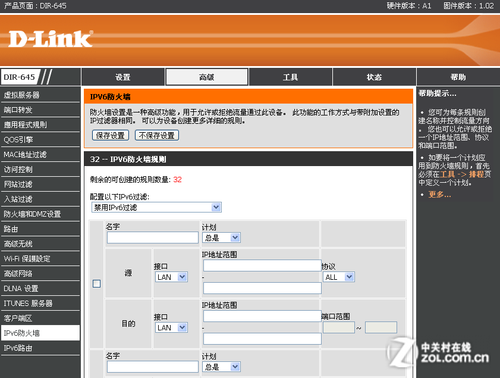Click the 不保存设置 button
Image resolution: width=500 pixels, height=378 pixels.
coord(157,135)
